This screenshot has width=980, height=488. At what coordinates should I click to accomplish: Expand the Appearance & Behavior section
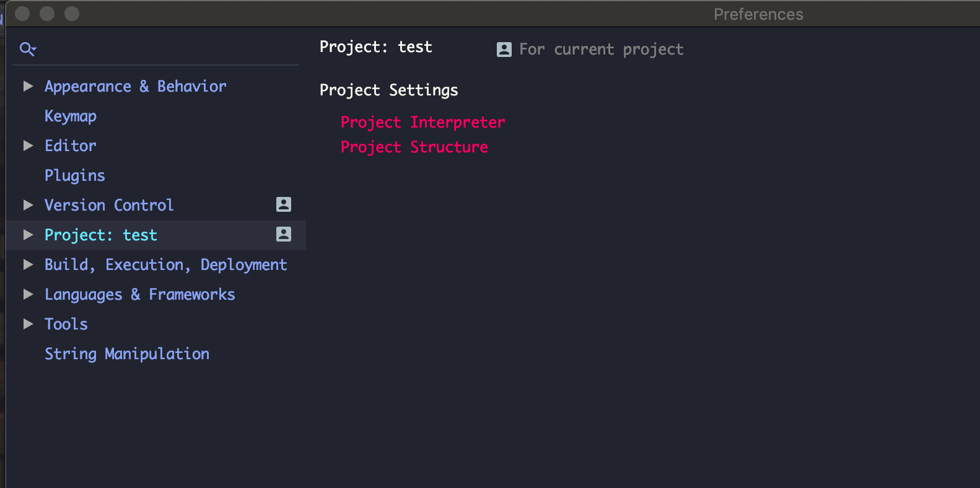pyautogui.click(x=28, y=86)
